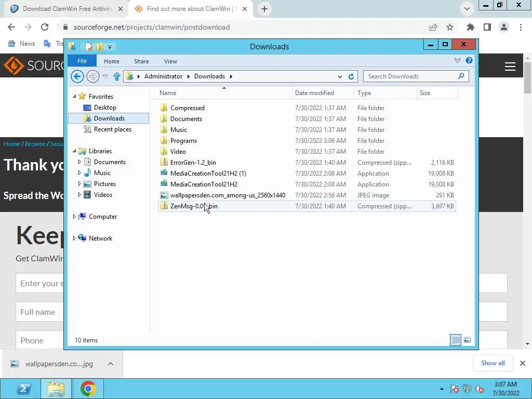Viewport: 532px width, 399px height.
Task: Click the Chrome taskbar icon
Action: point(88,389)
